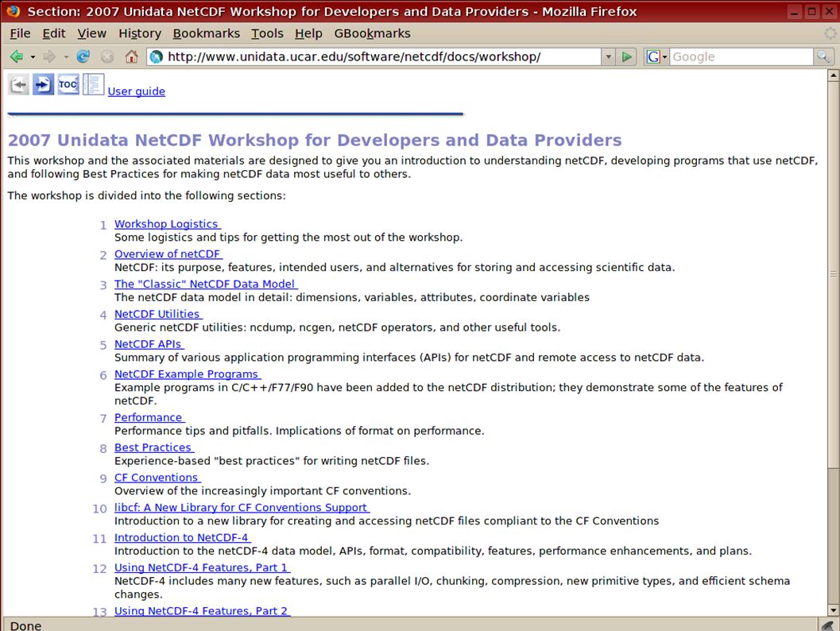Click the vertical scrollbar up arrow
Screen dimensions: 840x631
(x=833, y=75)
